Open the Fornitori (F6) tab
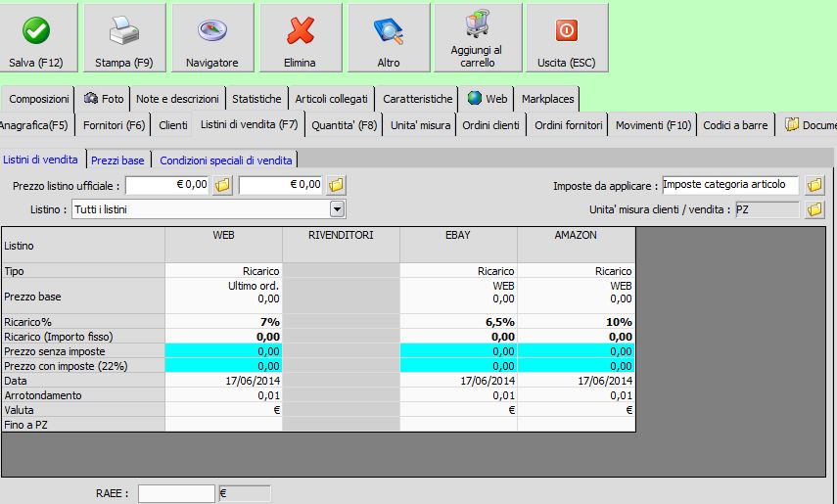The height and width of the screenshot is (504, 837). click(x=114, y=125)
